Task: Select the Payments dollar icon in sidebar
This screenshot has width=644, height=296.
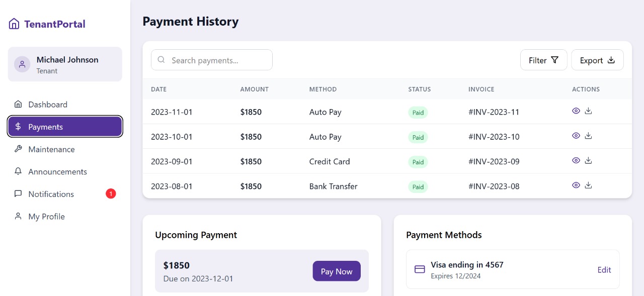Action: click(x=19, y=127)
